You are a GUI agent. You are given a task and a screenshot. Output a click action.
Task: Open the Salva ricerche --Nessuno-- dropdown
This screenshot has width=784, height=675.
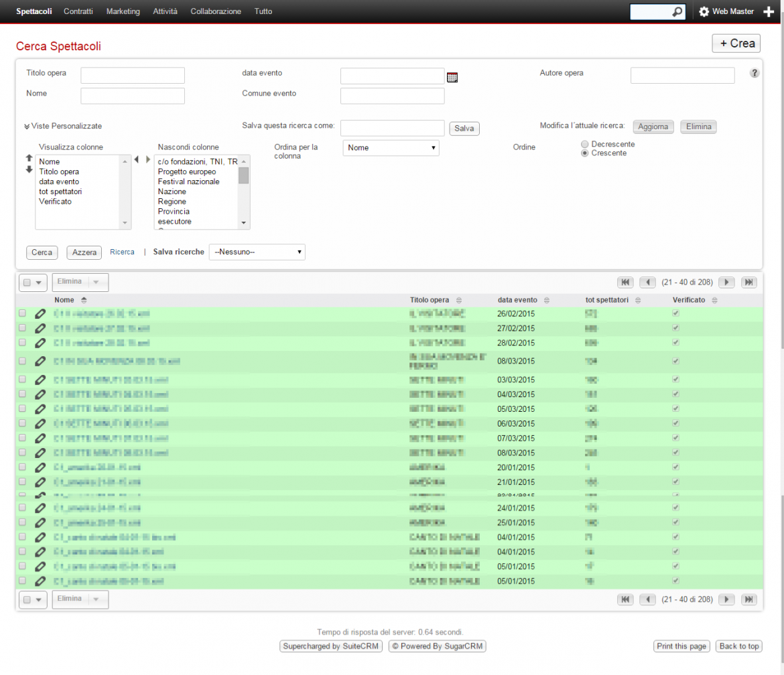257,252
